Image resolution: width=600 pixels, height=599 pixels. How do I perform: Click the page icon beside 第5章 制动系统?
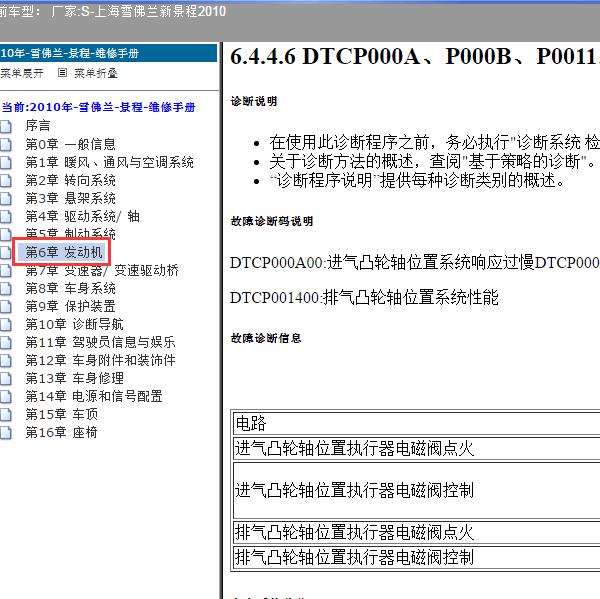[6, 234]
